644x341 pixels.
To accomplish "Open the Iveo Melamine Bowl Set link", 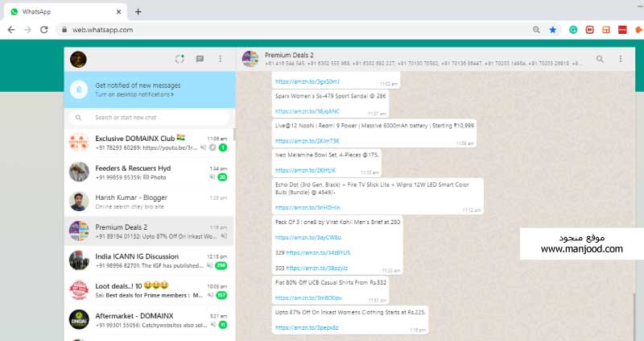I will 306,170.
